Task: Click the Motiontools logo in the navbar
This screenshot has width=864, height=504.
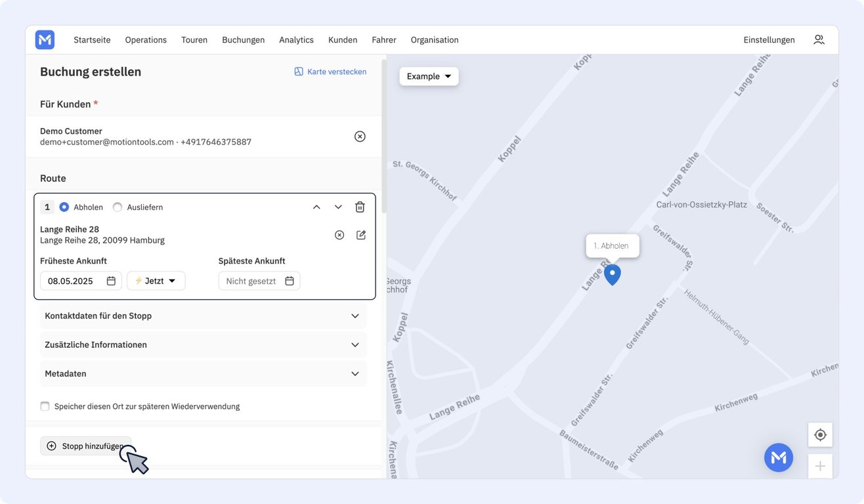Action: pyautogui.click(x=45, y=40)
